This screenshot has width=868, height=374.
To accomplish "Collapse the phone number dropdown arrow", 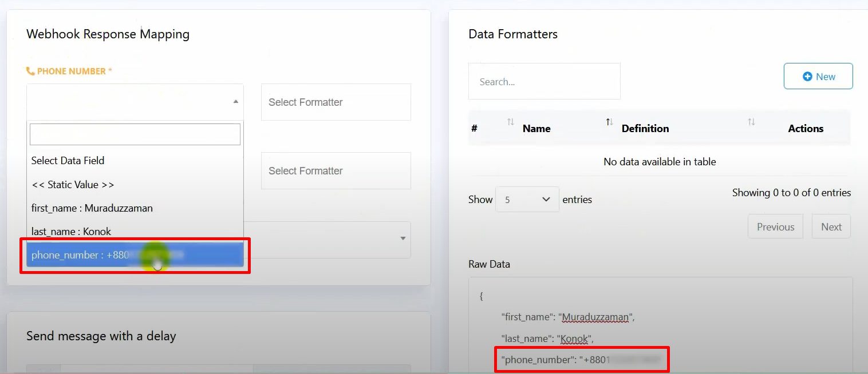I will 235,102.
